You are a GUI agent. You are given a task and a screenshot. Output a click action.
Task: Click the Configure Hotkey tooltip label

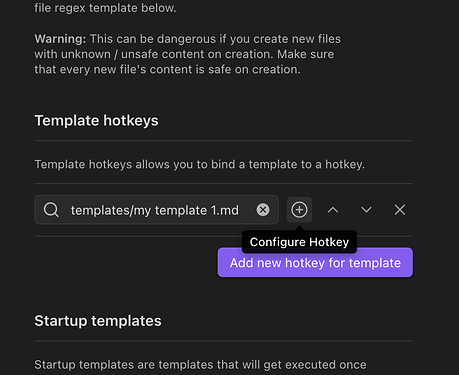point(299,242)
